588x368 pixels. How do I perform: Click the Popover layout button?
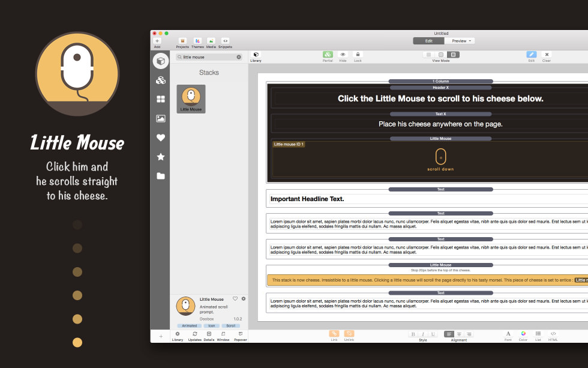pos(241,334)
